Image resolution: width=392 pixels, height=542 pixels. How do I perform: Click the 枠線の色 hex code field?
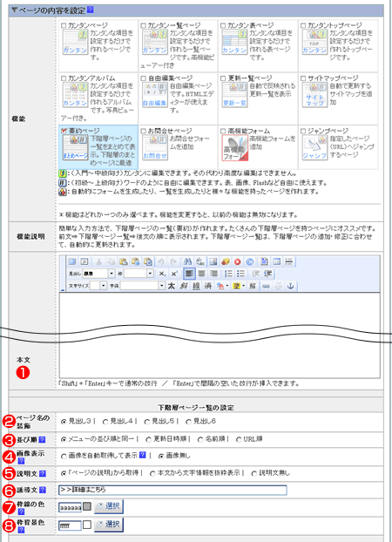71,507
